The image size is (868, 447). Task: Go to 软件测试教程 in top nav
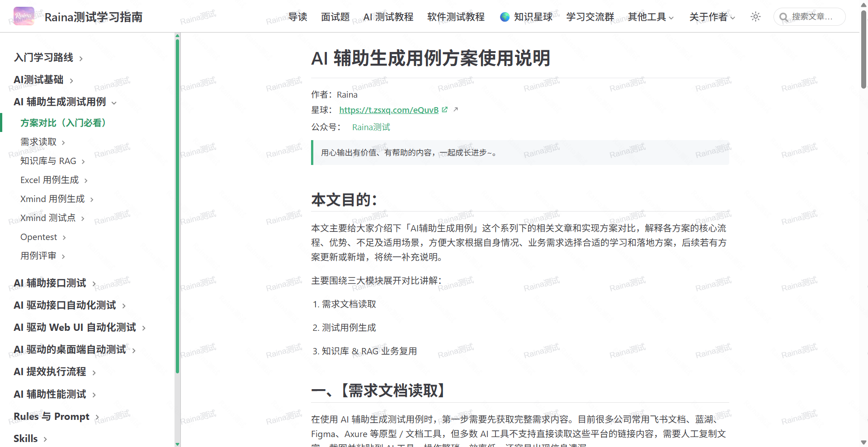pyautogui.click(x=456, y=17)
